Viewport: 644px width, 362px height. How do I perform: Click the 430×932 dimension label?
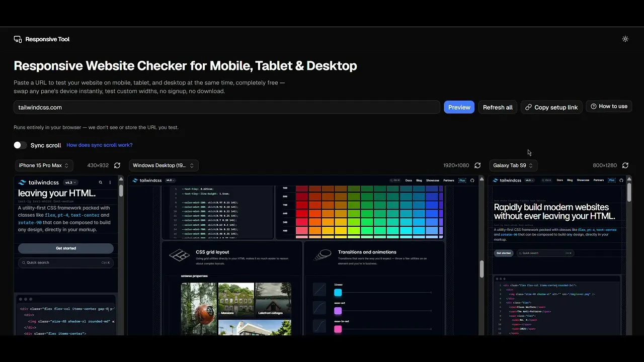click(x=98, y=165)
